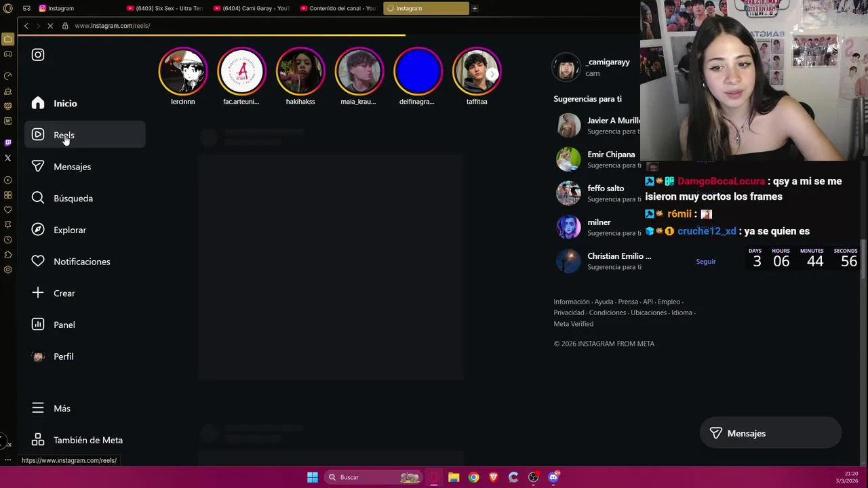The width and height of the screenshot is (868, 488).
Task: Open the Panel dashboard icon
Action: click(38, 325)
